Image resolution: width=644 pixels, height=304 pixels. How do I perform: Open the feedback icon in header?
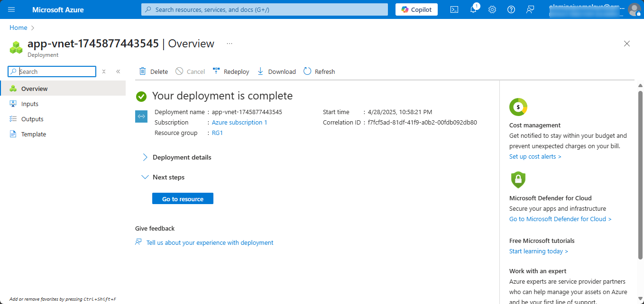point(531,9)
